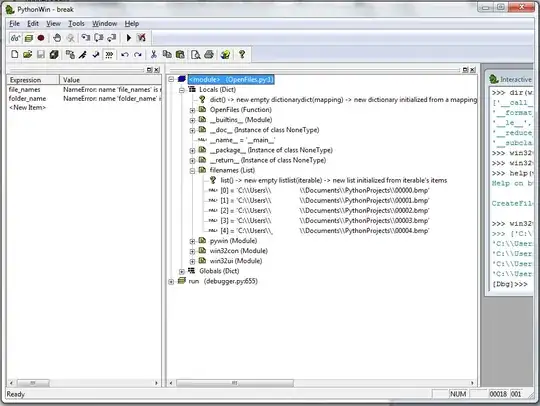This screenshot has width=540, height=406.
Task: Expand the __return__ NoneType node
Action: tap(193, 160)
